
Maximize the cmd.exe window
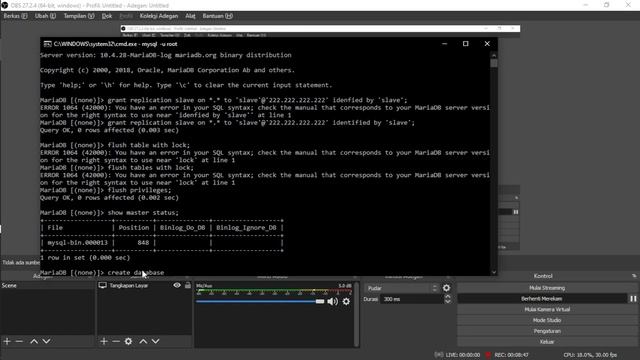(466, 44)
